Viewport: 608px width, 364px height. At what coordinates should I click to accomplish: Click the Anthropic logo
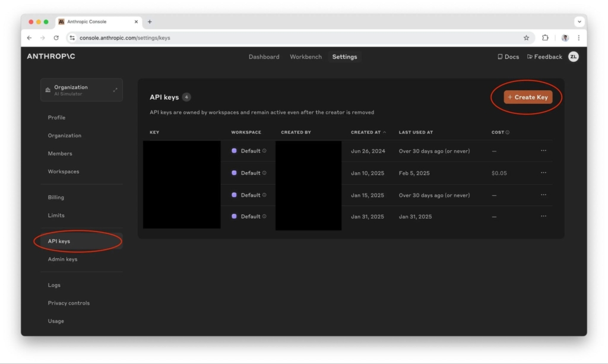51,56
